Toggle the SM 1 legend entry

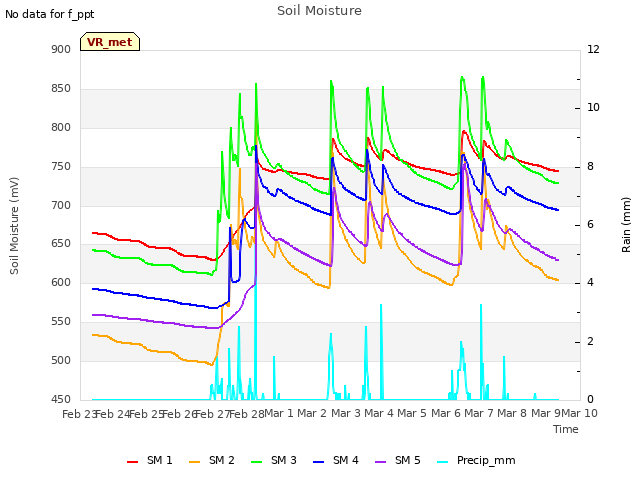(150, 460)
